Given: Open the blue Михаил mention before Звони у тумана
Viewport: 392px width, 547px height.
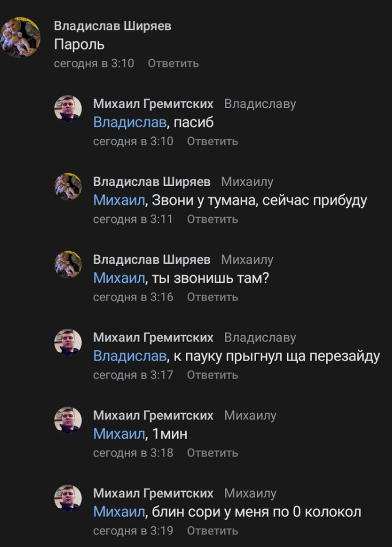Looking at the screenshot, I should (119, 200).
